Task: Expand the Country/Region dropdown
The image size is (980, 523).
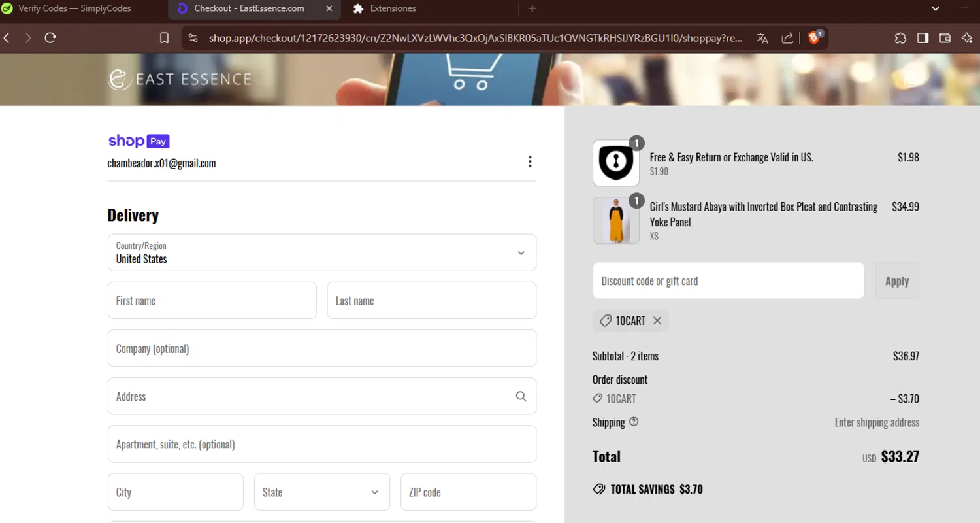Action: click(322, 252)
